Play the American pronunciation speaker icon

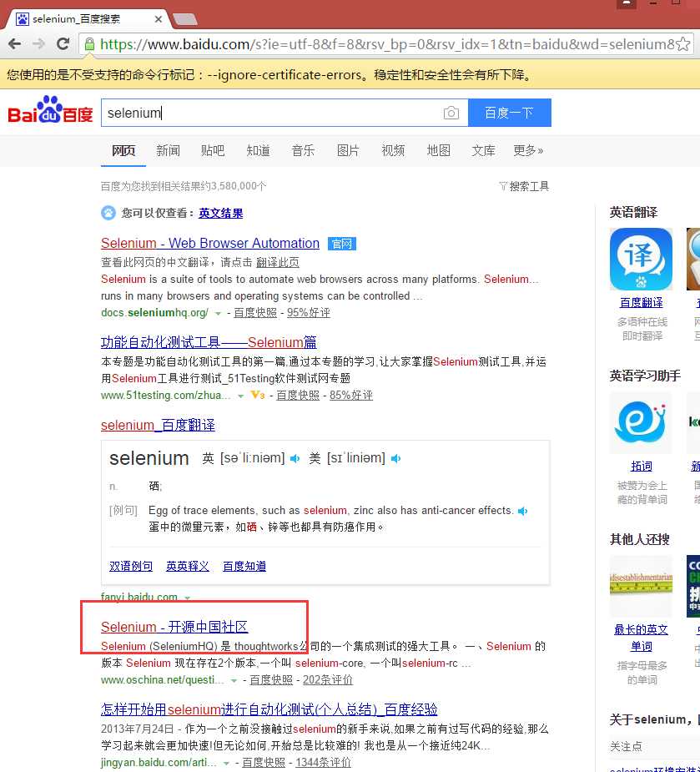tap(395, 459)
